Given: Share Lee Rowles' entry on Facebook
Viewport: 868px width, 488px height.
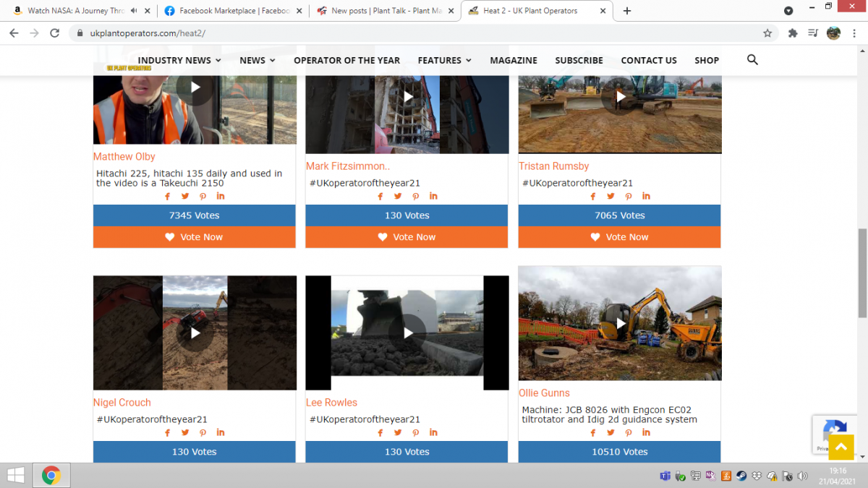Looking at the screenshot, I should (x=380, y=433).
